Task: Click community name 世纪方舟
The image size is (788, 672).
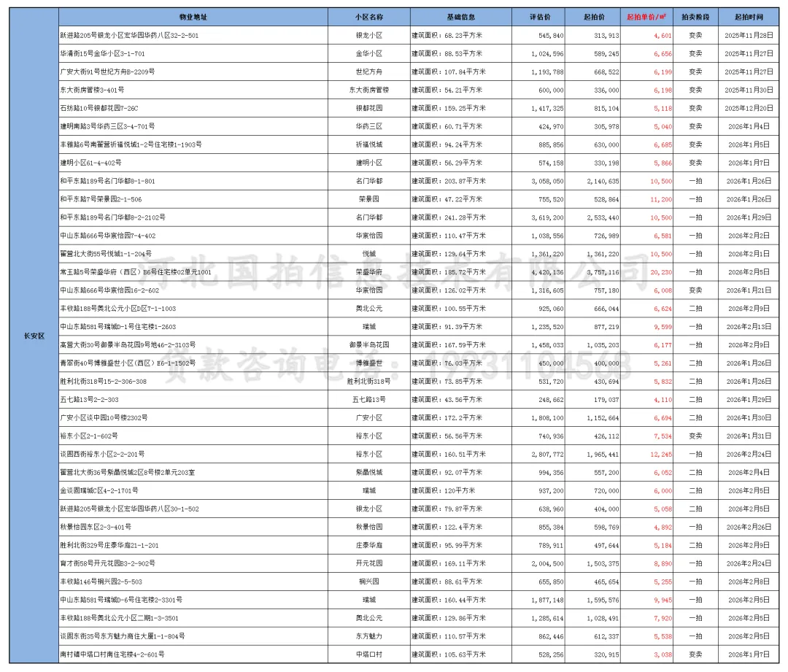Action: [369, 72]
